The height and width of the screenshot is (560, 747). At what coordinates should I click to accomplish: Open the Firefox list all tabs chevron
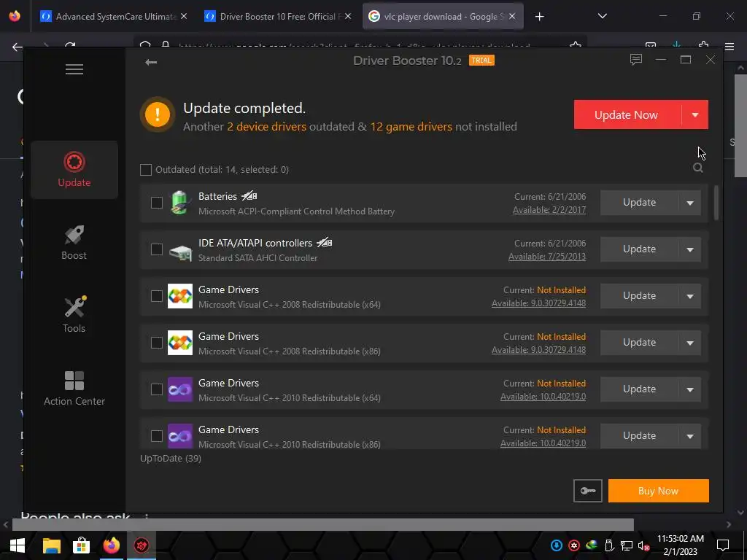[602, 16]
